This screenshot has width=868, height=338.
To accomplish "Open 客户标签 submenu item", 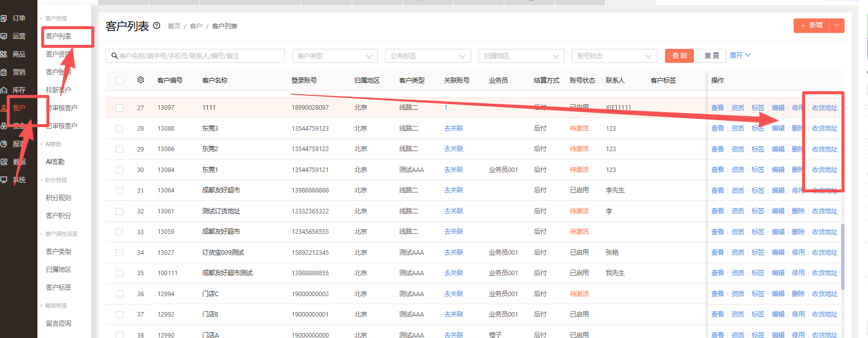I will (58, 288).
